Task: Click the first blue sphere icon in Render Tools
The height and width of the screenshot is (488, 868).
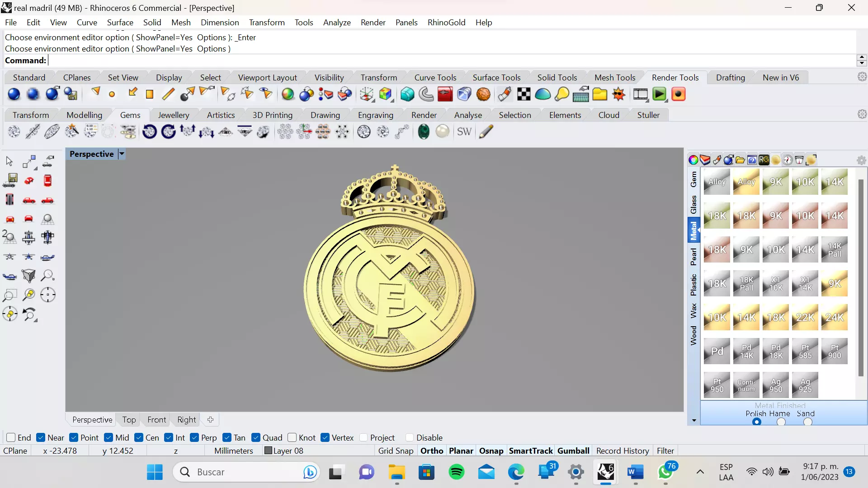Action: [x=14, y=94]
